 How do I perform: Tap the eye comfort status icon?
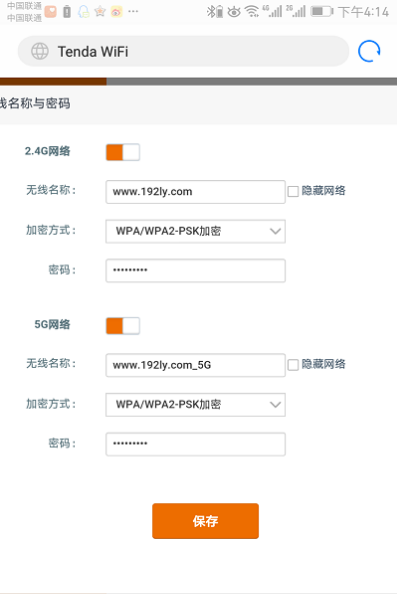234,12
